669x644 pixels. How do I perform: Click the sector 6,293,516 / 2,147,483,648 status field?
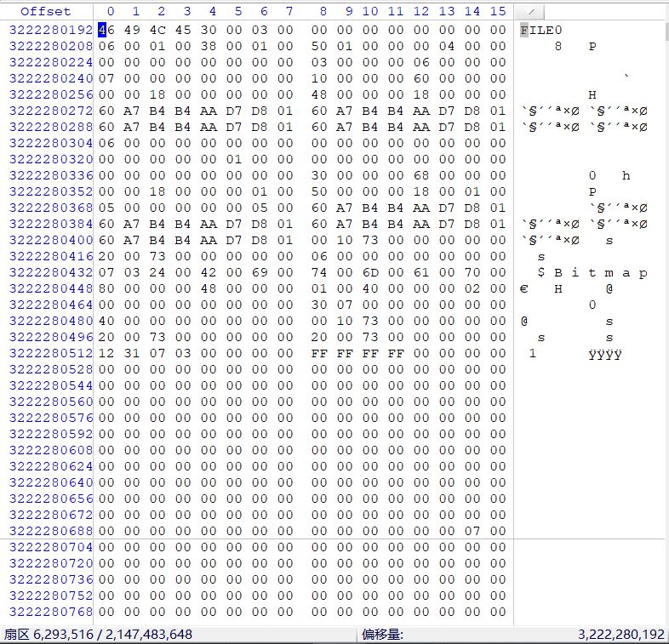[99, 635]
